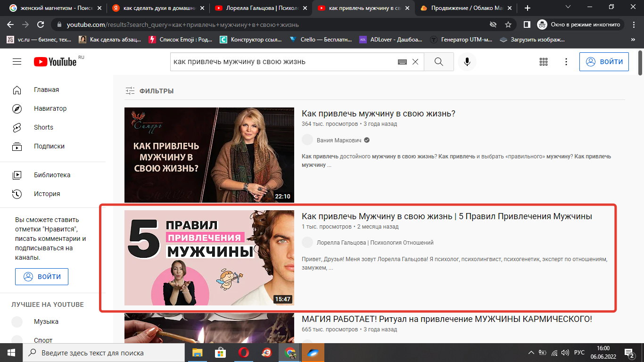Viewport: 644px width, 362px height.
Task: Switch РУС keyboard language
Action: pyautogui.click(x=579, y=353)
